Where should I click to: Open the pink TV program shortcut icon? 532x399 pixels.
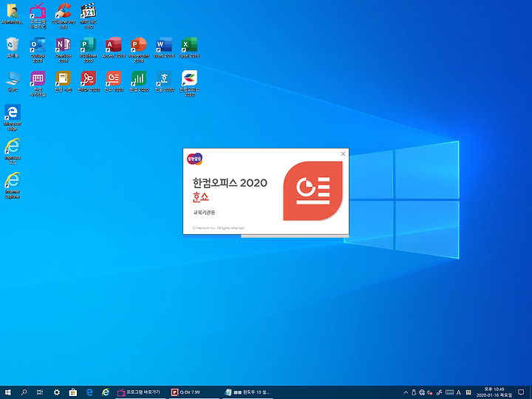(38, 16)
